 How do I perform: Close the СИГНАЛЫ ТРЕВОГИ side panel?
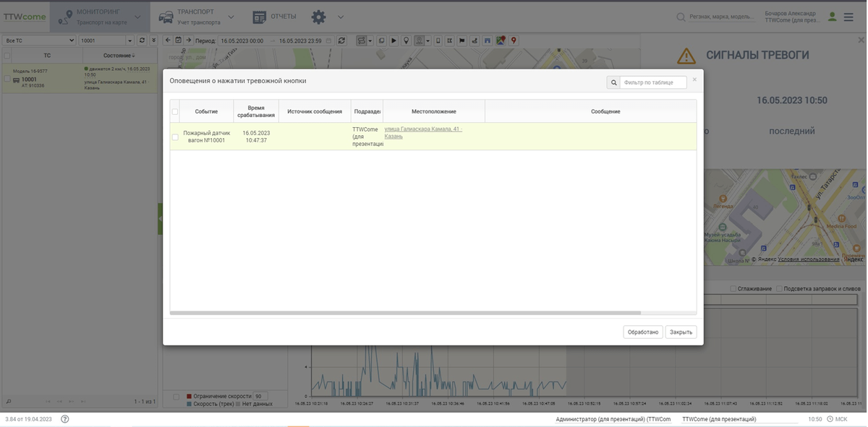861,41
